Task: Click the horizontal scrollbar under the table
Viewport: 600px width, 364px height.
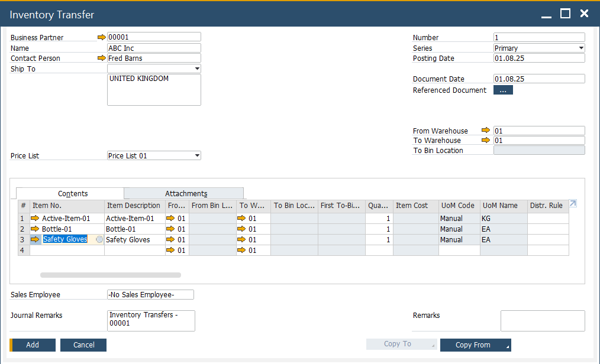Action: tap(111, 275)
